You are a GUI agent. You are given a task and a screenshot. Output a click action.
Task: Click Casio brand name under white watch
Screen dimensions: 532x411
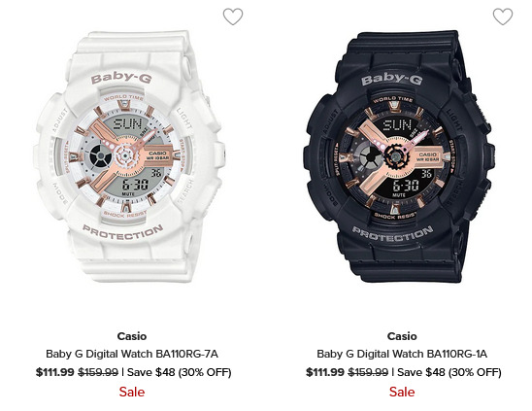[x=132, y=336]
